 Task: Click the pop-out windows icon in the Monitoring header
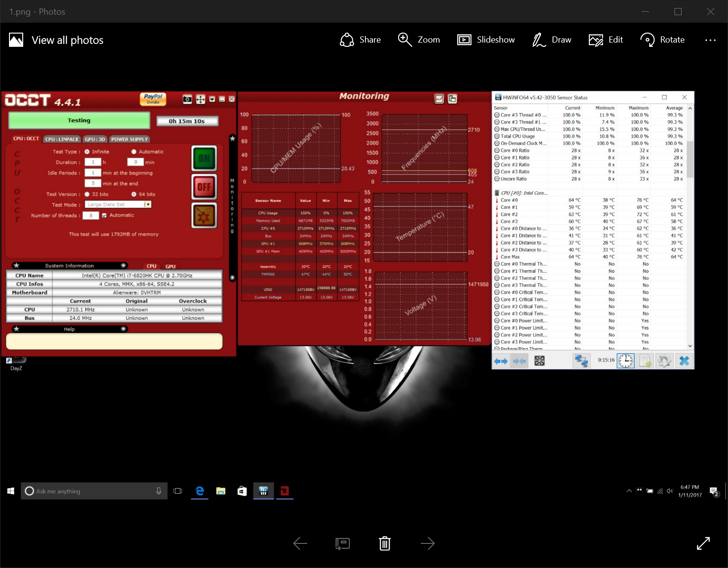[453, 99]
